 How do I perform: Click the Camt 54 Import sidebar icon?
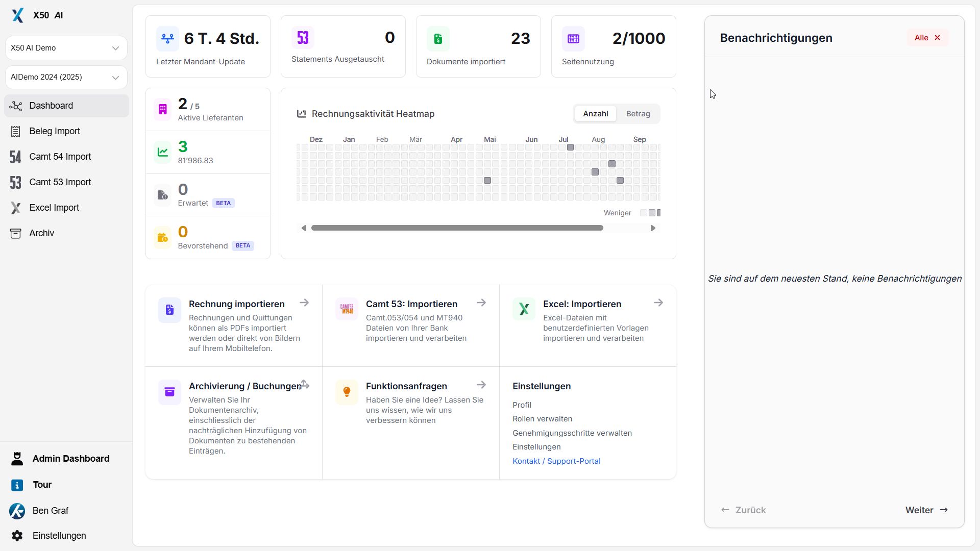coord(16,157)
